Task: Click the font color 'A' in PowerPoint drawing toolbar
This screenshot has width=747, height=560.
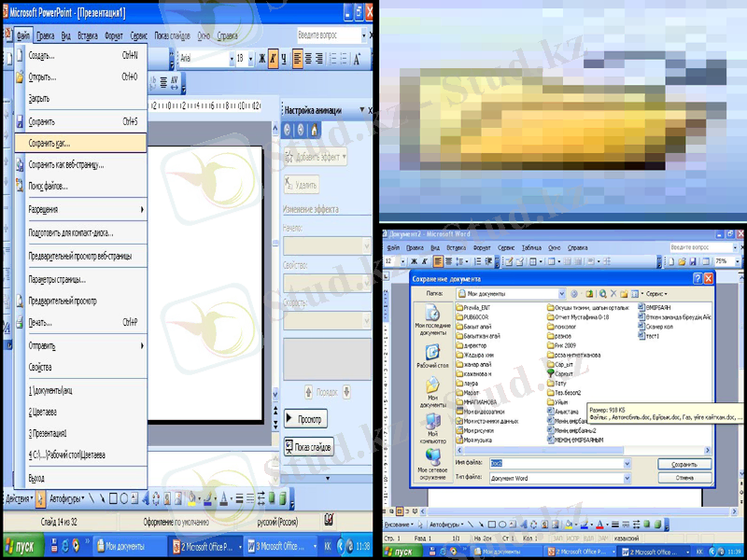Action: (223, 498)
